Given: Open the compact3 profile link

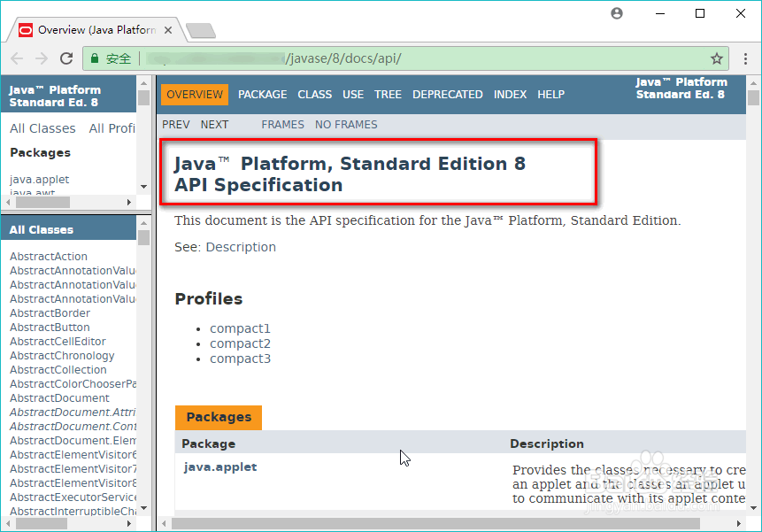Looking at the screenshot, I should point(240,359).
